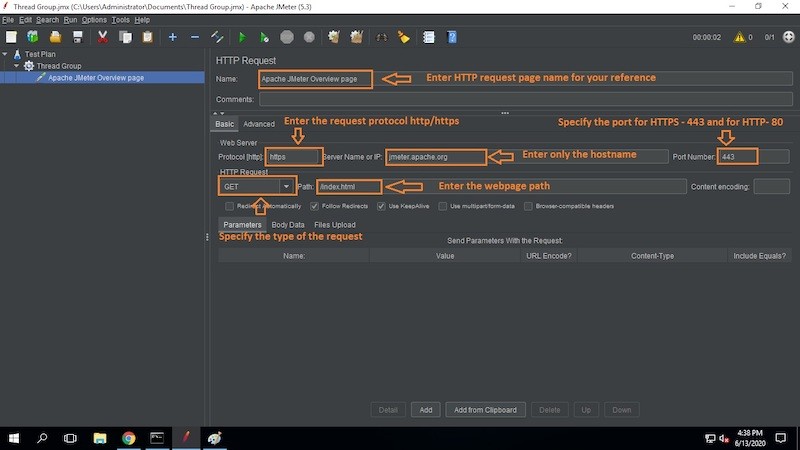The width and height of the screenshot is (800, 450).
Task: Uncheck the Use KeepAlive checkbox
Action: click(x=381, y=206)
